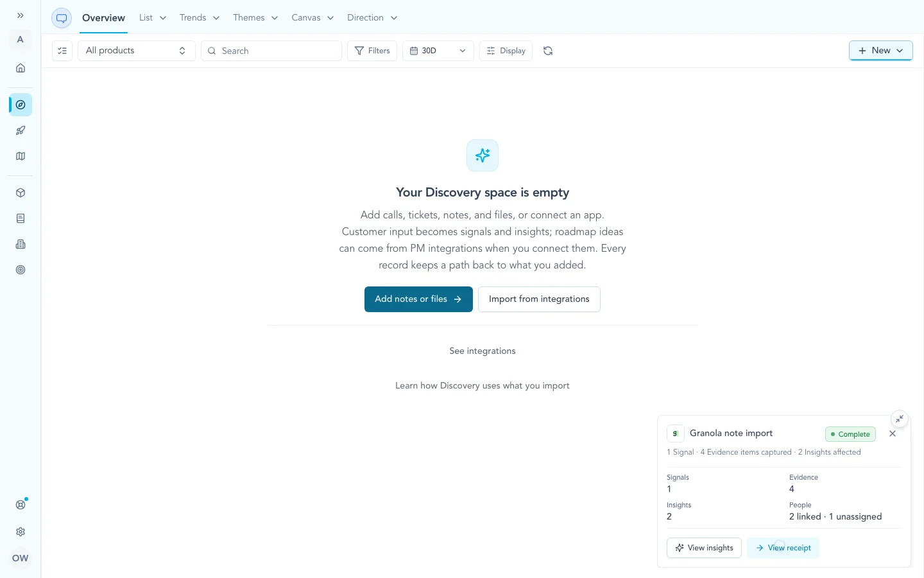Open the Trends dropdown
924x578 pixels.
(200, 18)
